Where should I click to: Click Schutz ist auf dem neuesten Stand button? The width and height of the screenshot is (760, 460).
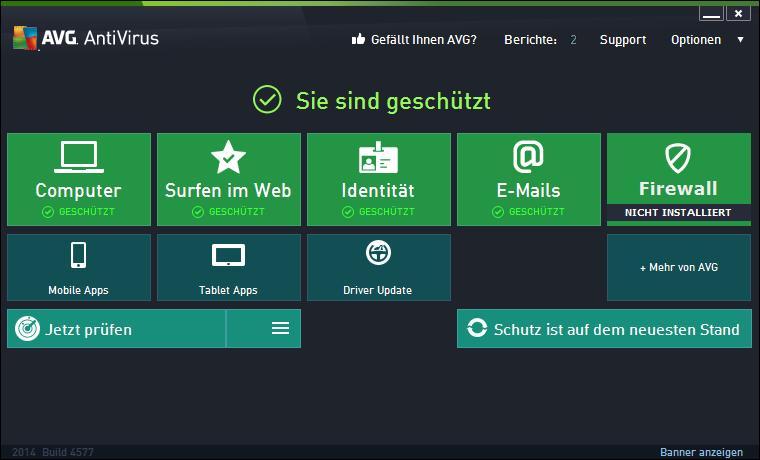[604, 329]
